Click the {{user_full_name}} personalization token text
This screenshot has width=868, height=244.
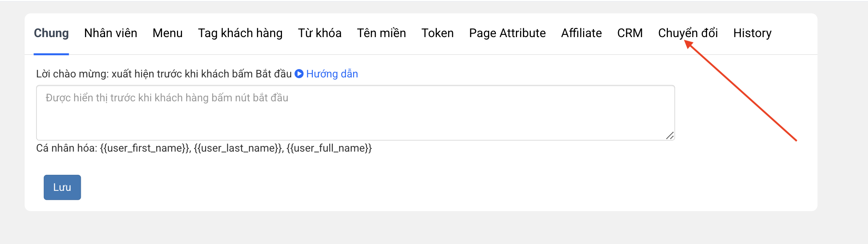[x=329, y=148]
